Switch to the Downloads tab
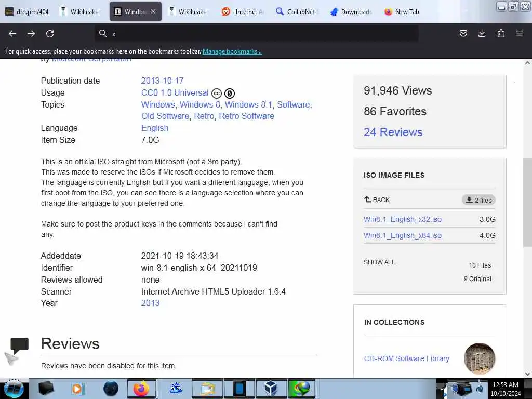Screen dimensions: 532x399 (x=352, y=11)
